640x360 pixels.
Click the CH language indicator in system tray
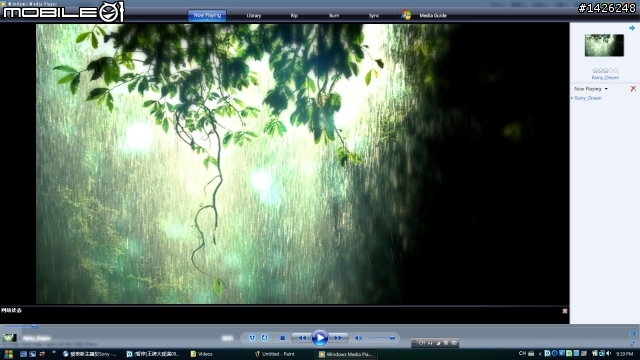pyautogui.click(x=522, y=353)
